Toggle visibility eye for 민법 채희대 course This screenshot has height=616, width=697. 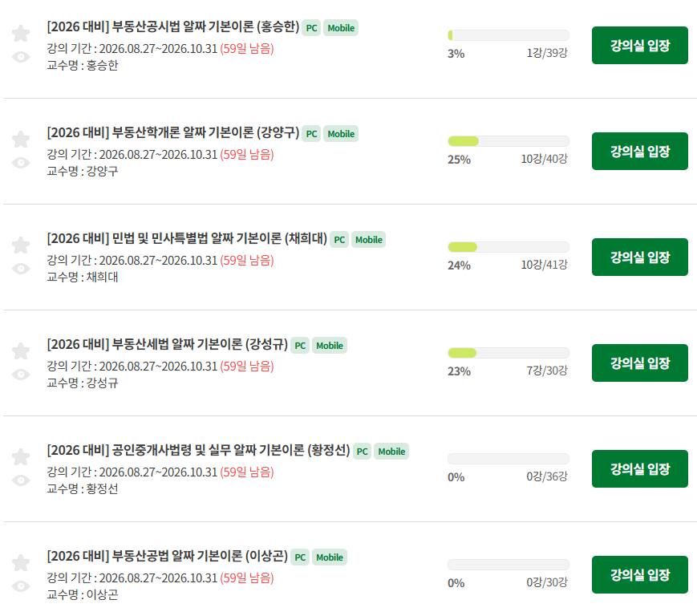click(x=21, y=269)
